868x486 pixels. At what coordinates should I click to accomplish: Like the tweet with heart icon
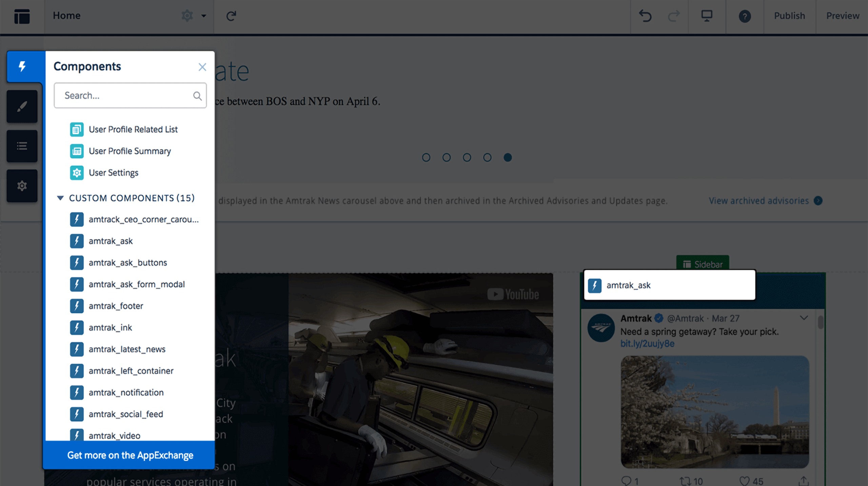pos(745,481)
